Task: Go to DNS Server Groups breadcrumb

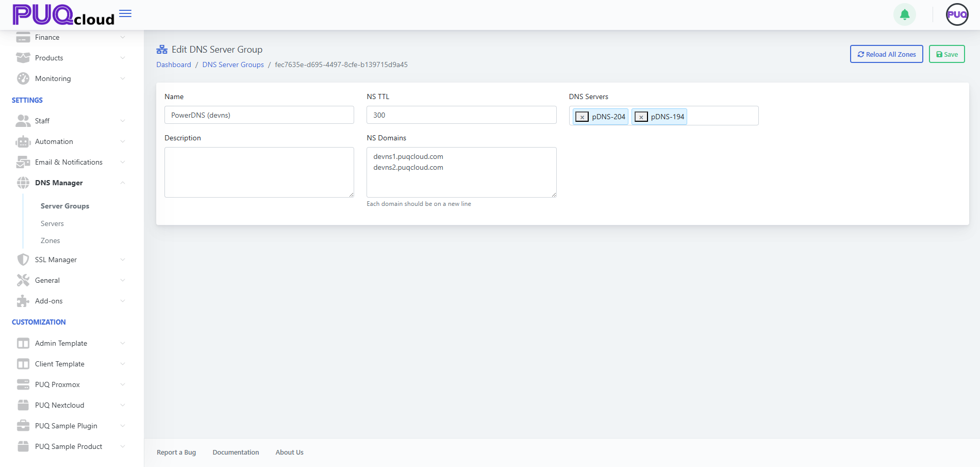Action: pyautogui.click(x=233, y=65)
